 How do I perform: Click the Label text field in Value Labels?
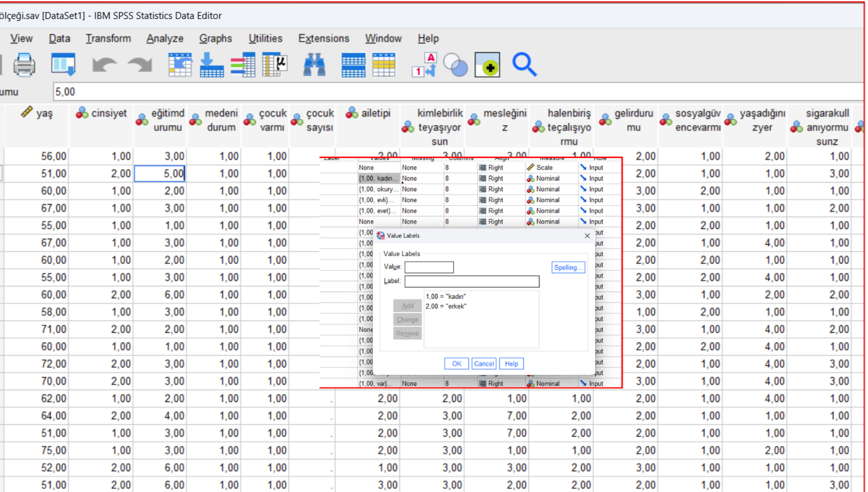pos(471,281)
